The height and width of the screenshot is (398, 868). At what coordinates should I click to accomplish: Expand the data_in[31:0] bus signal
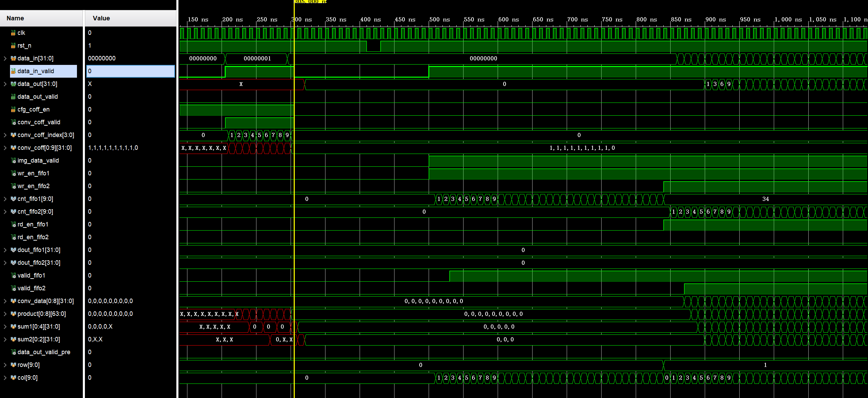5,58
